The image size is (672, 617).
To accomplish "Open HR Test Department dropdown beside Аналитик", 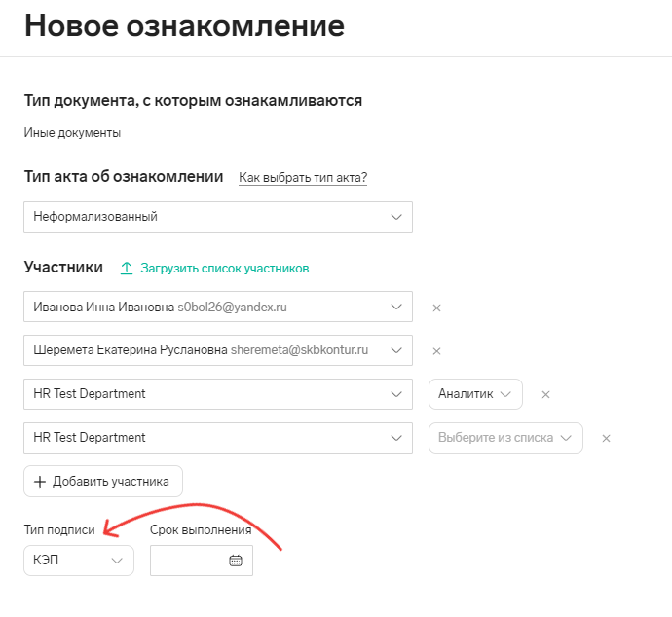I will pyautogui.click(x=218, y=394).
